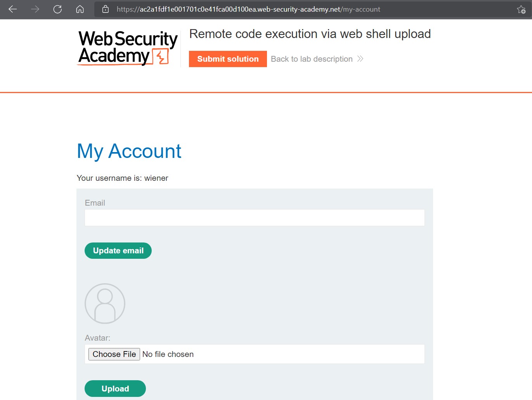
Task: Open the Back to lab description link
Action: [312, 59]
